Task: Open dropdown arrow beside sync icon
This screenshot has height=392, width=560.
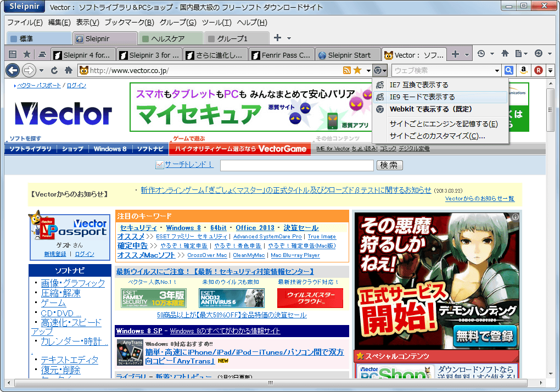Action: point(550,54)
